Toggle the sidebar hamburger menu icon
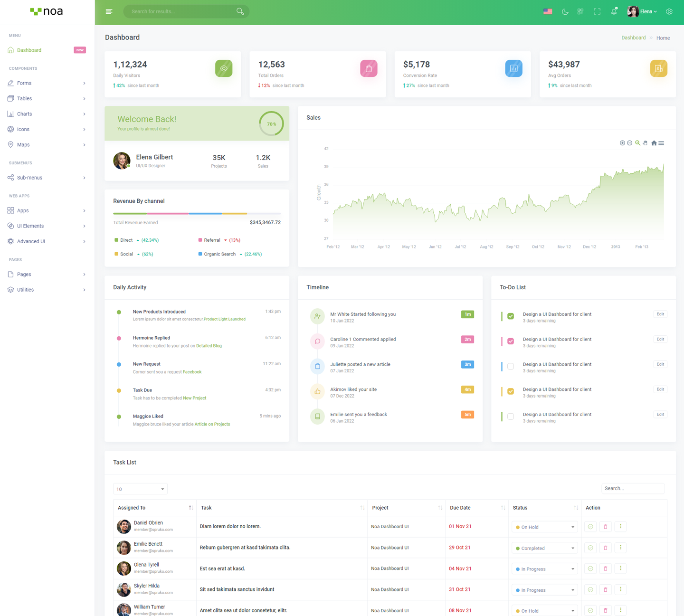684x616 pixels. pyautogui.click(x=109, y=11)
